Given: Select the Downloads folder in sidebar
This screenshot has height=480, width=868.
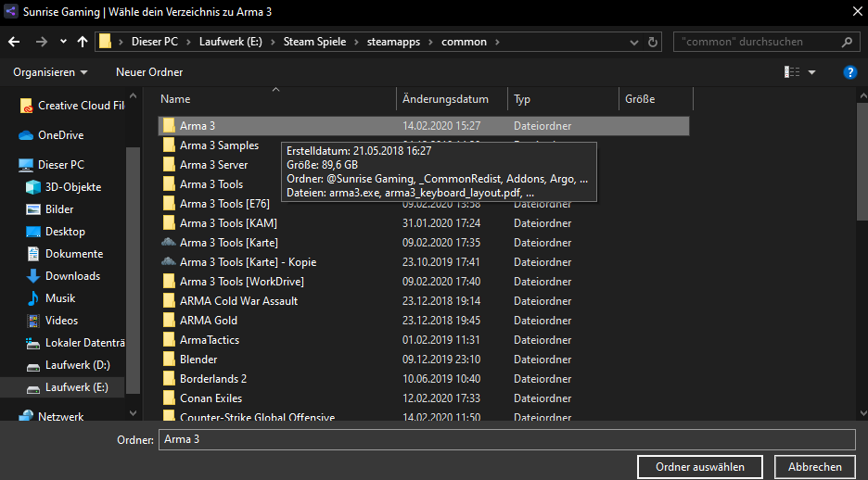Looking at the screenshot, I should [72, 276].
